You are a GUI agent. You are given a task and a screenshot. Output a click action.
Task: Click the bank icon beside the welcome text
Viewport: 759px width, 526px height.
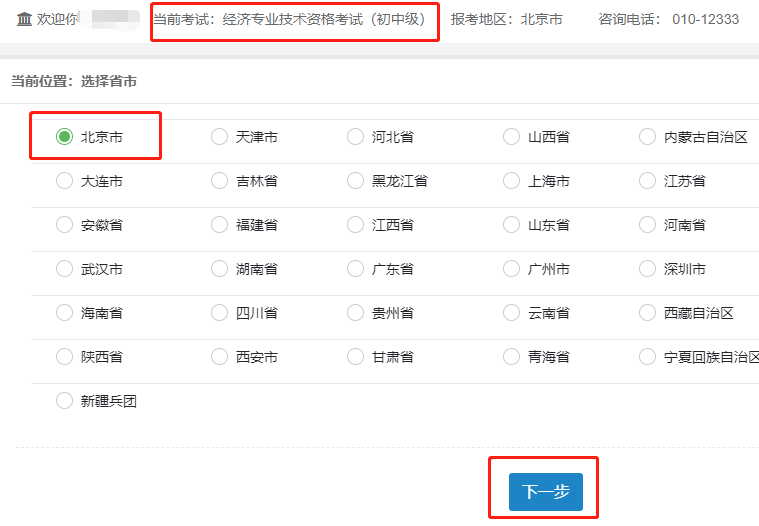pyautogui.click(x=24, y=19)
